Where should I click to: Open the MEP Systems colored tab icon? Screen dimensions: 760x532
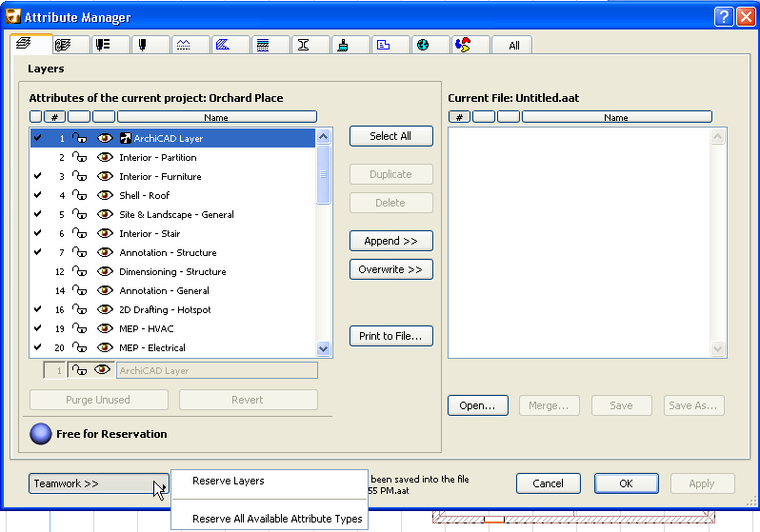[463, 45]
